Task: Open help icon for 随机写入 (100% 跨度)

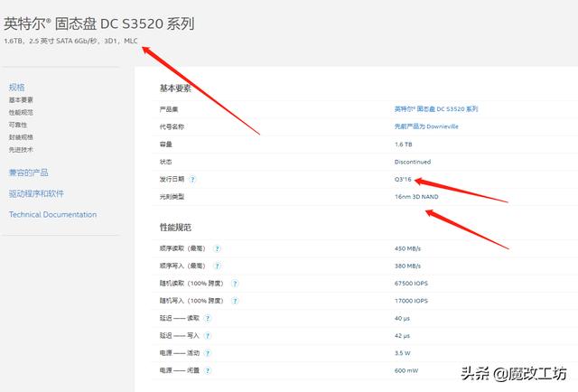Action: (x=235, y=301)
